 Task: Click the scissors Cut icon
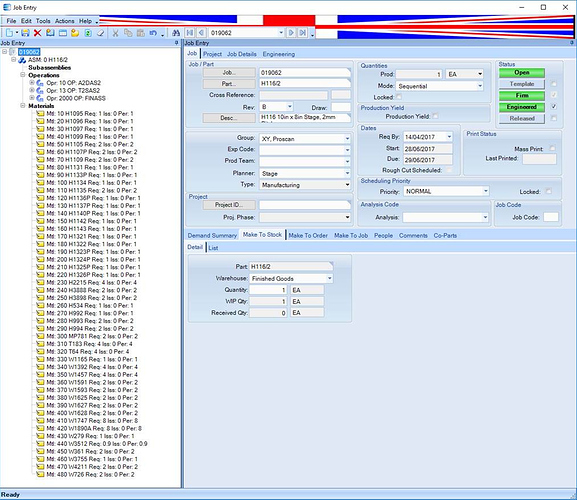115,33
